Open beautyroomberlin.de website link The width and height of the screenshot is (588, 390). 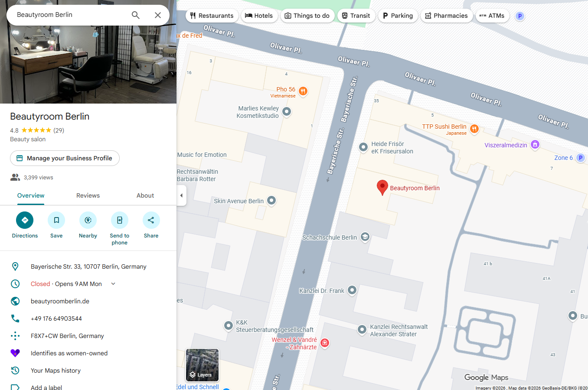[x=60, y=301]
